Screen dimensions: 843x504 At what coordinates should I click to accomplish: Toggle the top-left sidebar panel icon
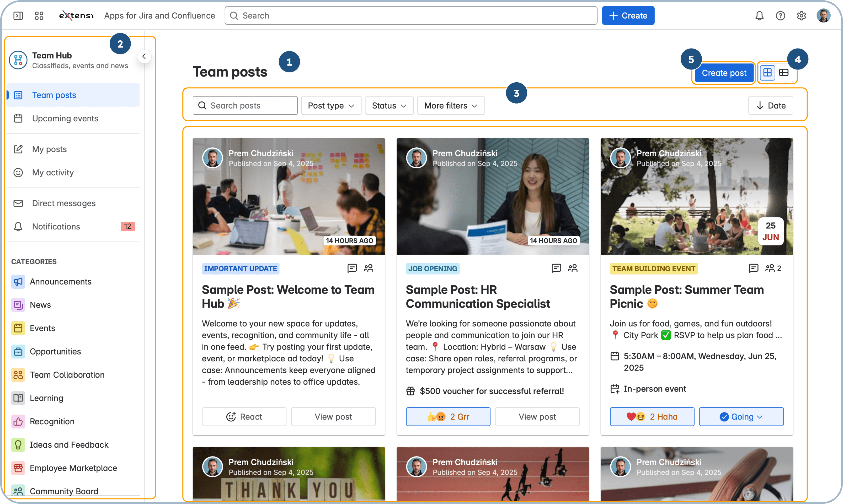pyautogui.click(x=18, y=16)
